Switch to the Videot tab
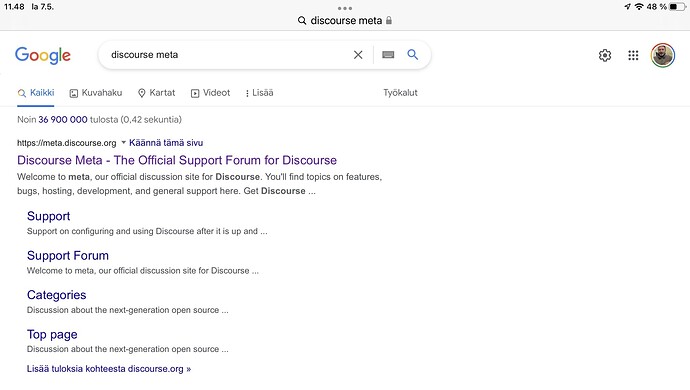The width and height of the screenshot is (690, 390). coord(210,93)
